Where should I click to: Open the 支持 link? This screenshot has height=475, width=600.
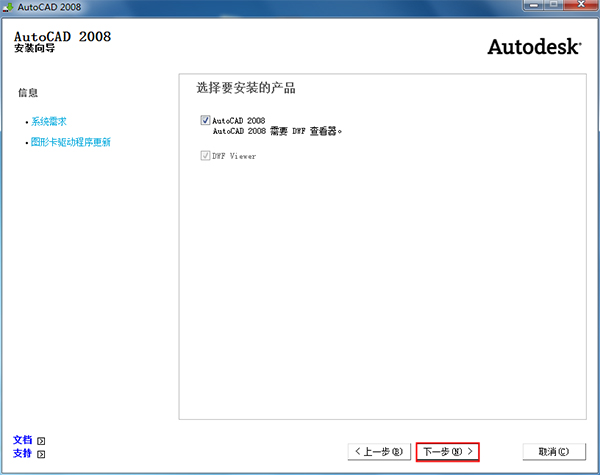[22, 454]
